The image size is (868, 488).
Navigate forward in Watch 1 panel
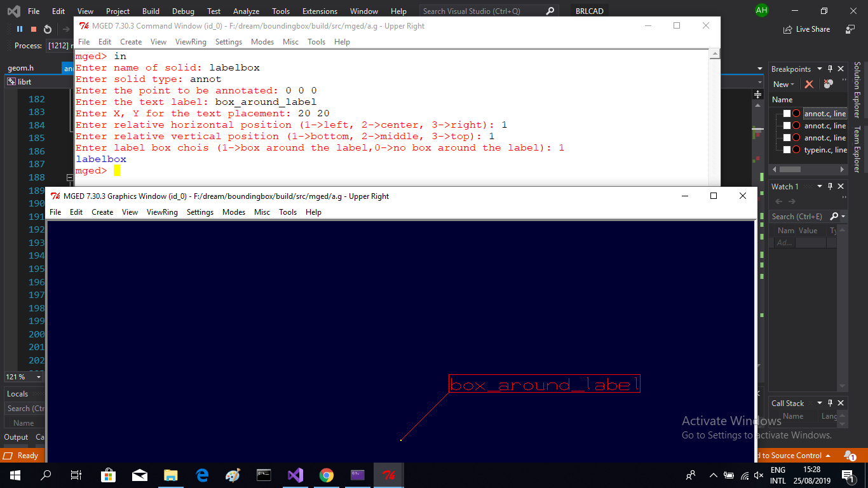pos(792,201)
